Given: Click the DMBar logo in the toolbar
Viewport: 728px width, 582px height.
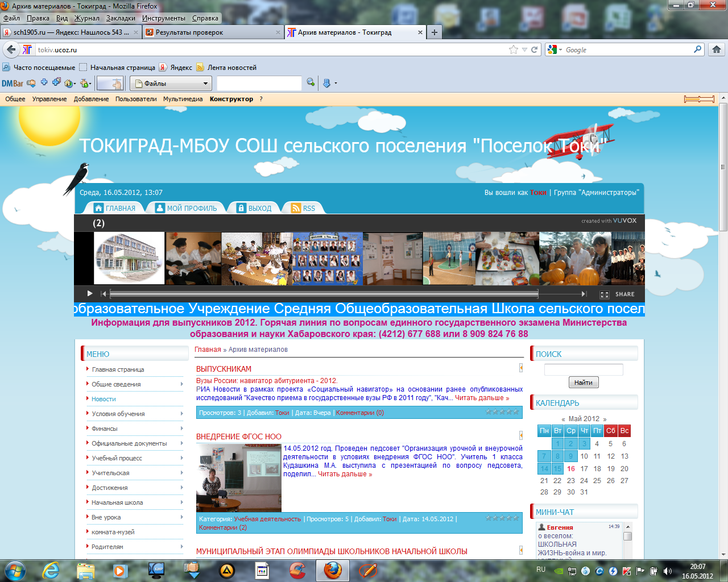Looking at the screenshot, I should [x=13, y=84].
